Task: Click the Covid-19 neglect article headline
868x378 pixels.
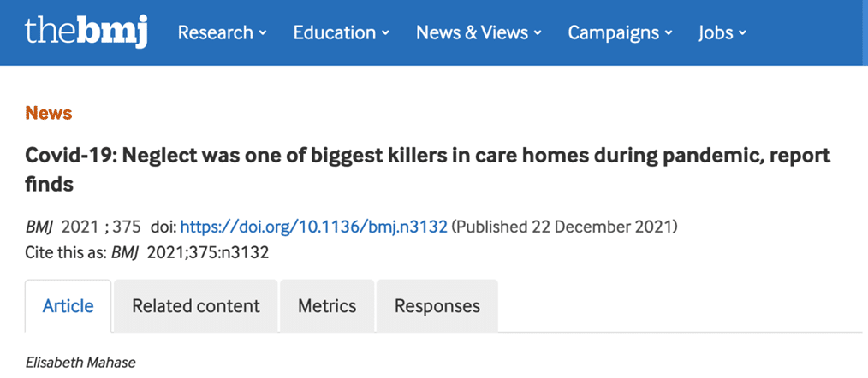Action: click(x=427, y=170)
